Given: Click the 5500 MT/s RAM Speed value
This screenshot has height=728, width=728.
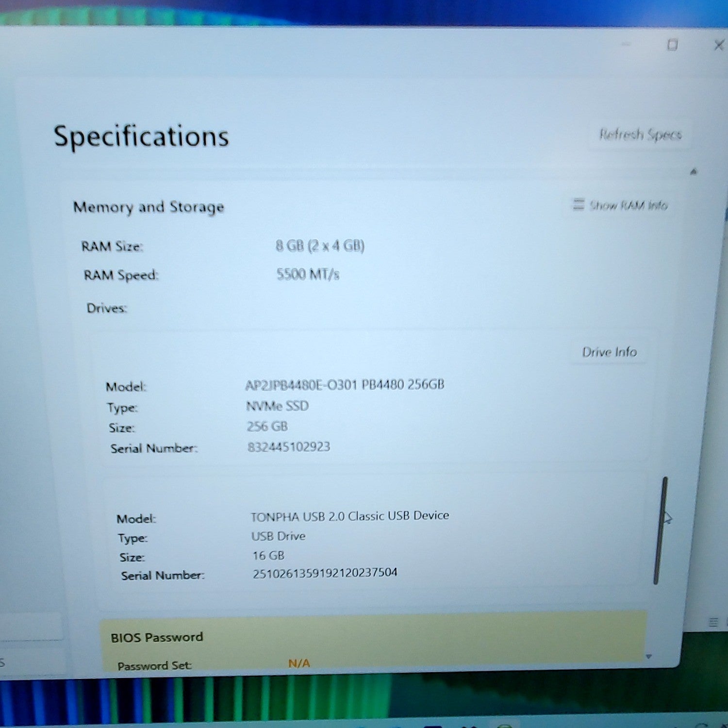Looking at the screenshot, I should pos(308,275).
